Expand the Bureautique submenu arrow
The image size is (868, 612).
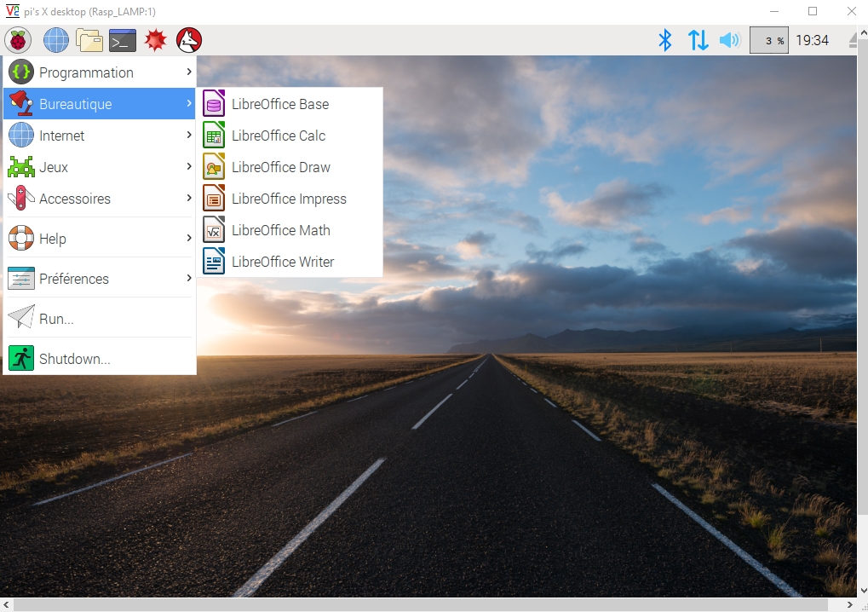(189, 103)
